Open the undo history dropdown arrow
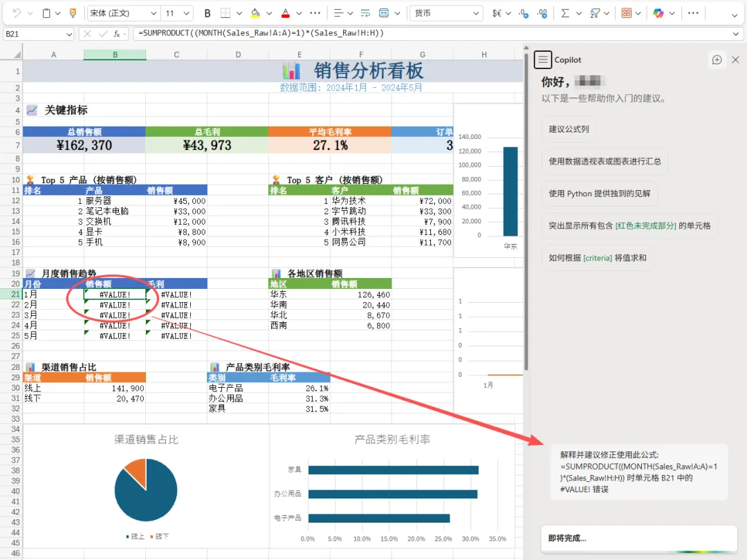747x560 pixels. pyautogui.click(x=30, y=13)
